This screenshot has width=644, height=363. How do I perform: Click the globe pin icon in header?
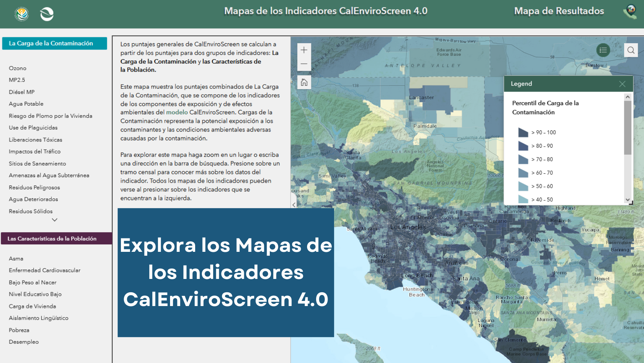[x=630, y=11]
